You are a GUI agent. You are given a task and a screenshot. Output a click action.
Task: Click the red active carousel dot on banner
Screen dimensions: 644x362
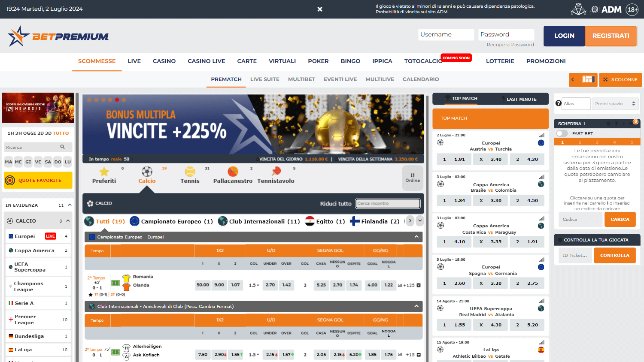pyautogui.click(x=117, y=100)
